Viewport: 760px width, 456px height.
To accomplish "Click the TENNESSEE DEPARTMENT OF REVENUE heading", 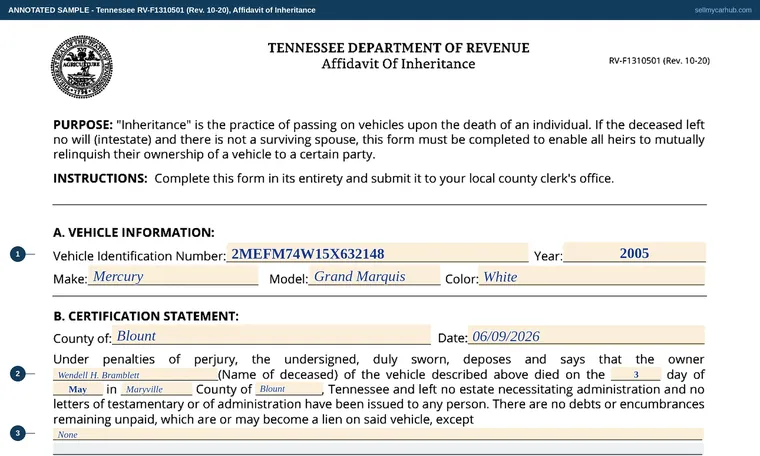I will 398,47.
